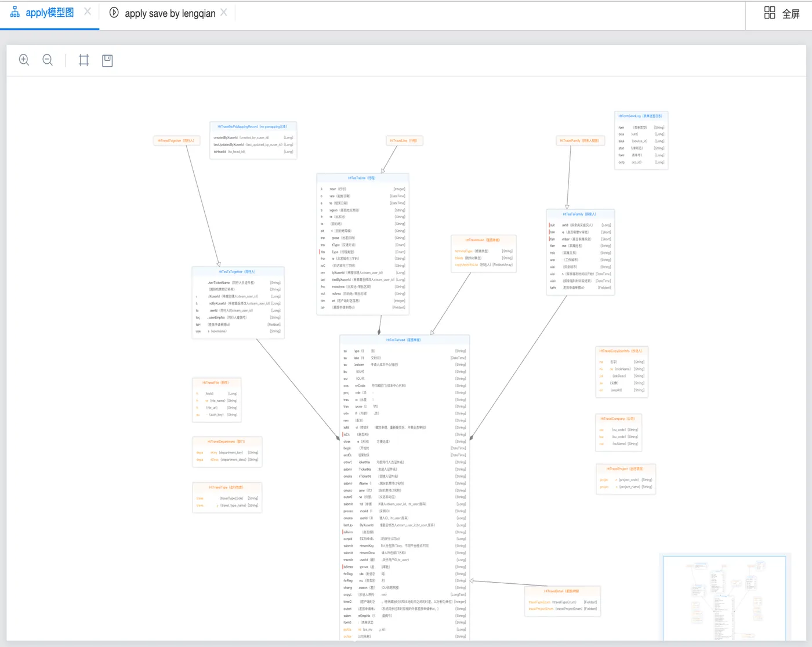Click lastUpdatedByXuserId field in mapping record
This screenshot has height=647, width=812.
[253, 144]
